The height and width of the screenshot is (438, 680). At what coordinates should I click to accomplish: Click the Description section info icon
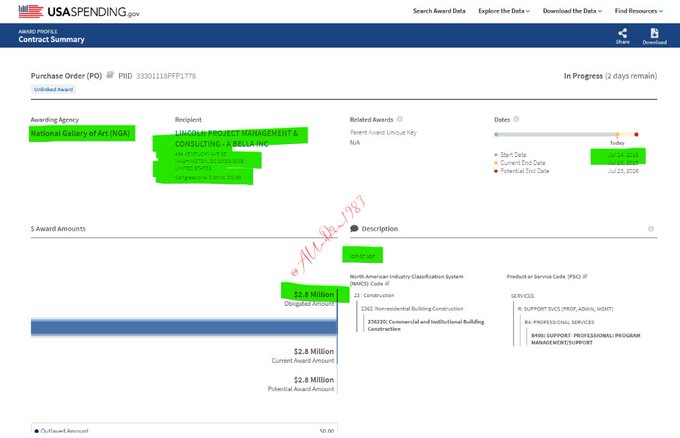coord(652,228)
